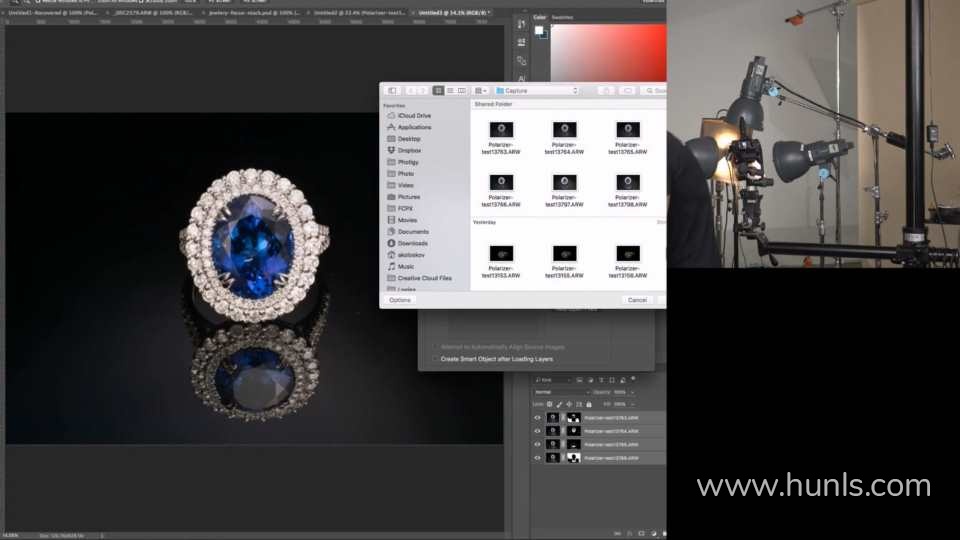This screenshot has height=540, width=960.
Task: Go to iCloud Drive in sidebar
Action: (414, 116)
